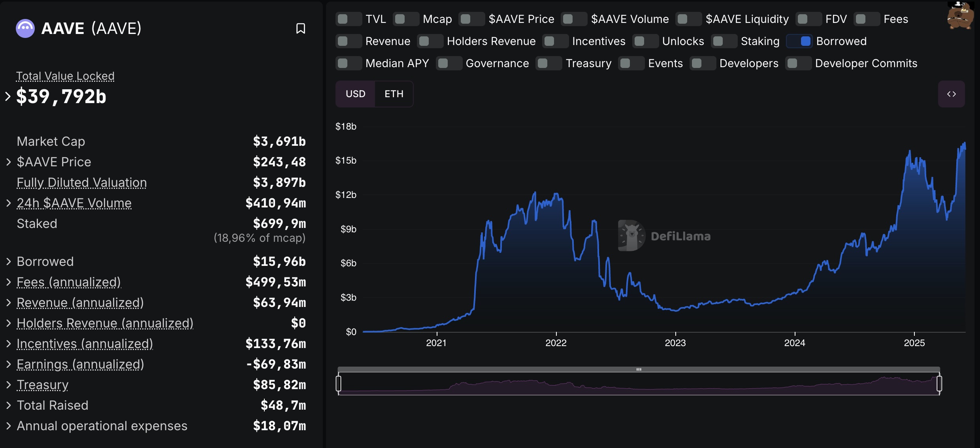Screen dimensions: 980x448
Task: Switch chart denomination to USD
Action: point(355,94)
